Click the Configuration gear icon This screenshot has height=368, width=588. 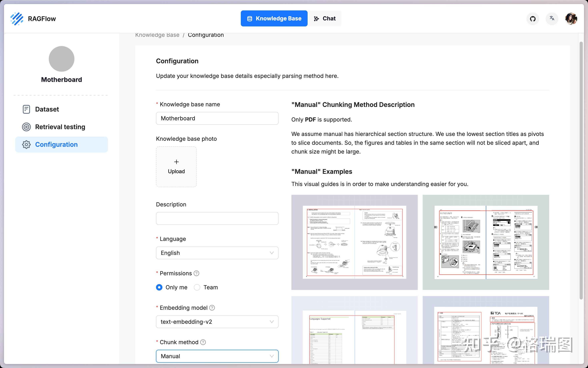point(26,145)
